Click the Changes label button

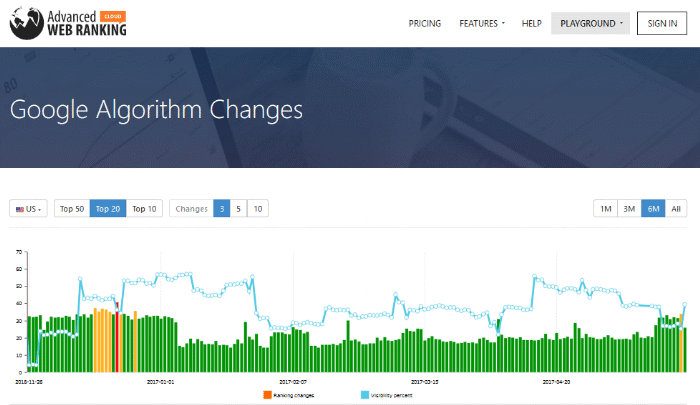(192, 209)
